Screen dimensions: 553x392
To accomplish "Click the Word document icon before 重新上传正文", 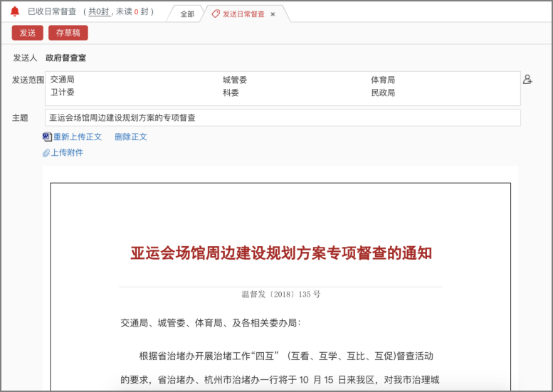I will pyautogui.click(x=47, y=137).
